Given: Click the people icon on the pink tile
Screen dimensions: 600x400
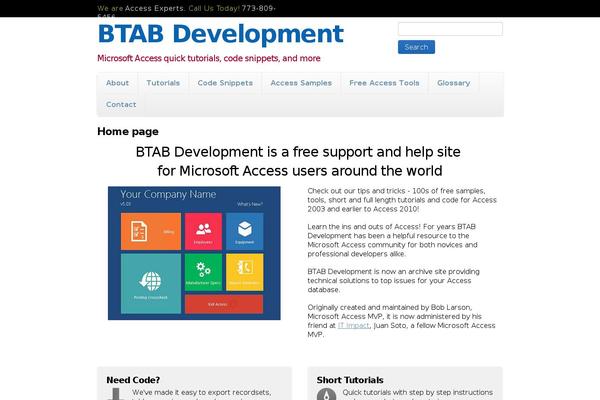Looking at the screenshot, I should coord(203,229).
